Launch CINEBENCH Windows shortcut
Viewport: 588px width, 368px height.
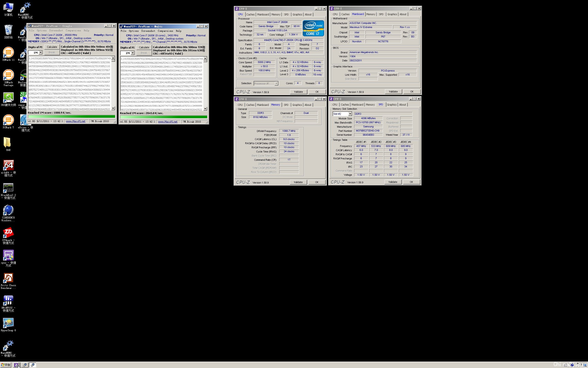tap(8, 213)
